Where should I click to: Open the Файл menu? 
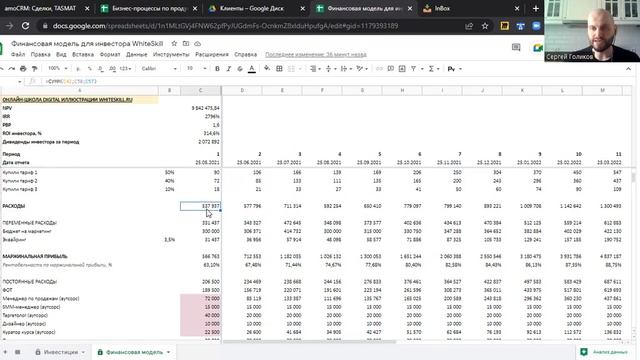pos(18,54)
